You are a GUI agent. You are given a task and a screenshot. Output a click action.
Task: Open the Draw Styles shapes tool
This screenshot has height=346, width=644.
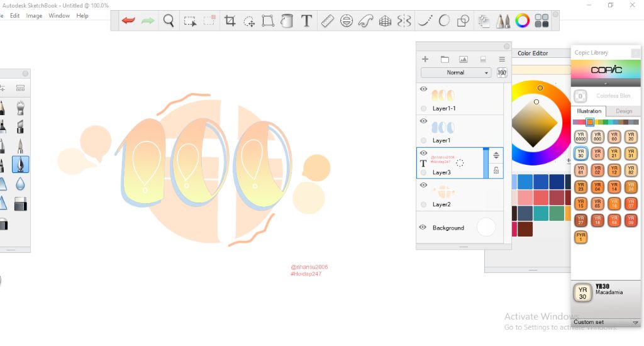coord(464,21)
